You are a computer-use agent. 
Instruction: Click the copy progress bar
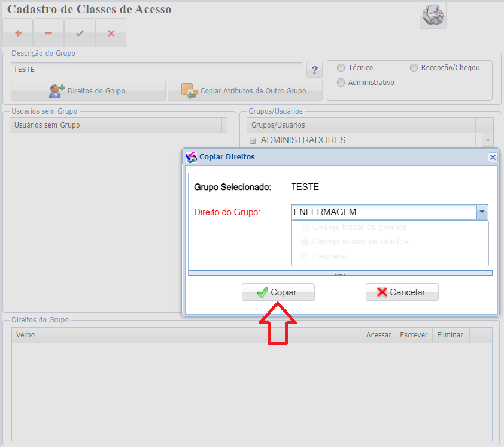(x=341, y=273)
